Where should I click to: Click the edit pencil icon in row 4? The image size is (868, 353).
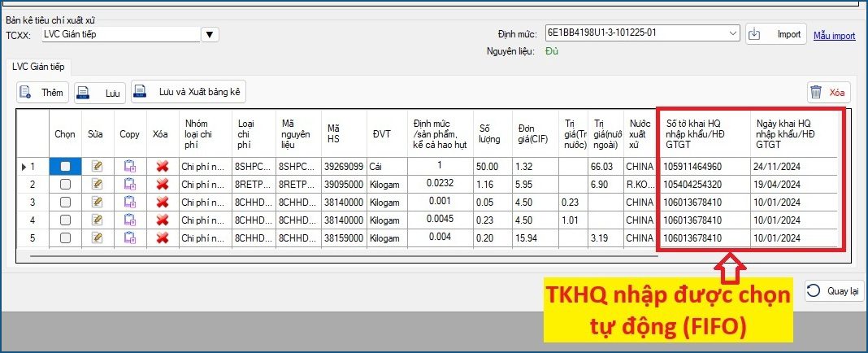(98, 220)
